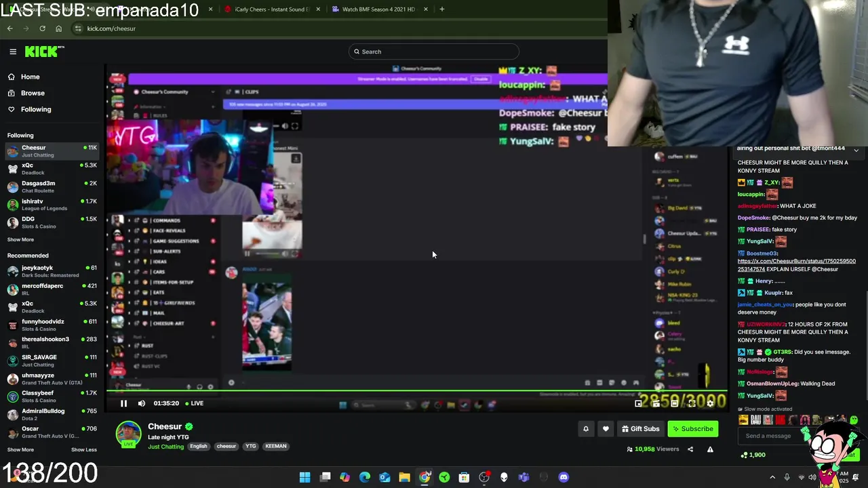Share the stream via share icon
Viewport: 868px width, 488px height.
[690, 449]
